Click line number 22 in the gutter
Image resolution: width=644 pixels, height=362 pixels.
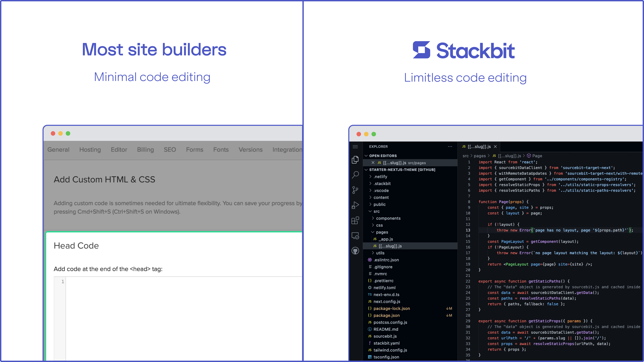coord(468,281)
